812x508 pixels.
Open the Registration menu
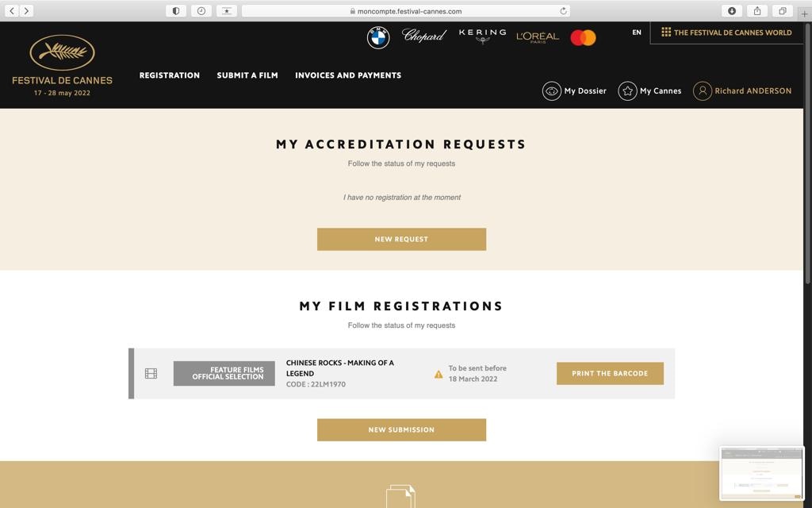click(170, 75)
